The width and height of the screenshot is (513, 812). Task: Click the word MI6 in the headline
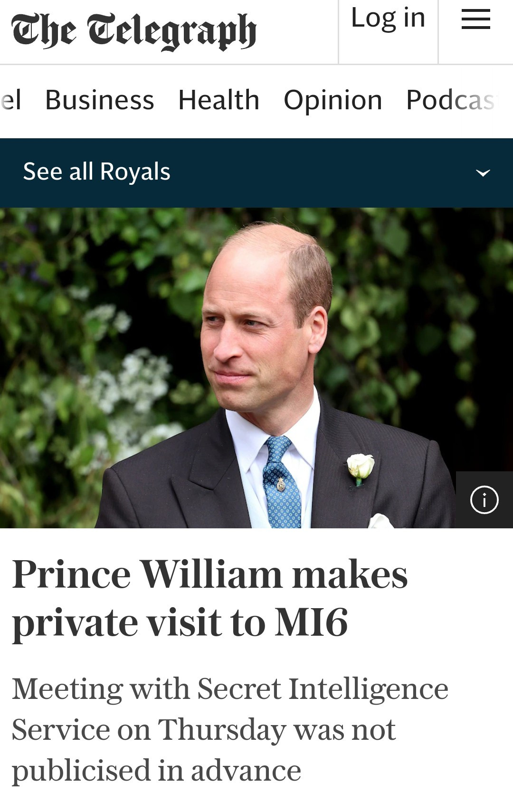312,622
